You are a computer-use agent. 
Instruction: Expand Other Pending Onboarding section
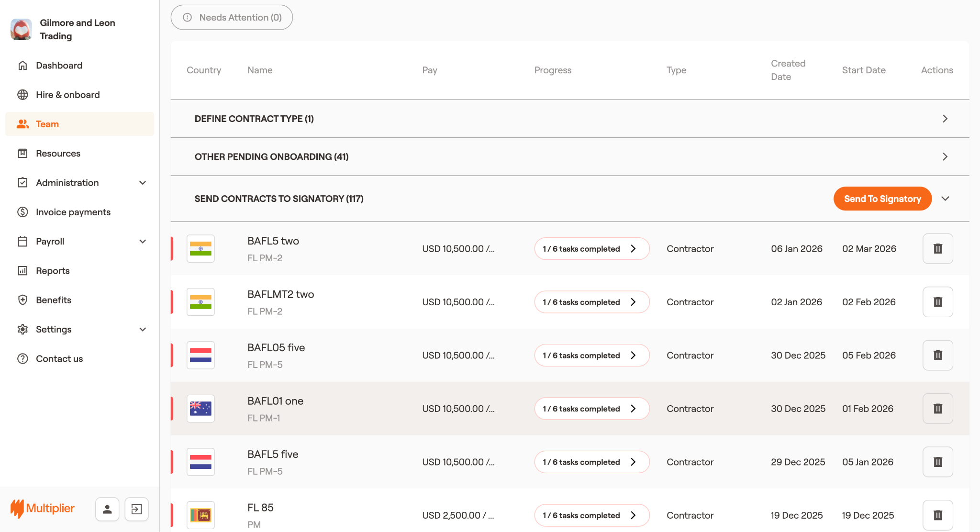pos(945,156)
